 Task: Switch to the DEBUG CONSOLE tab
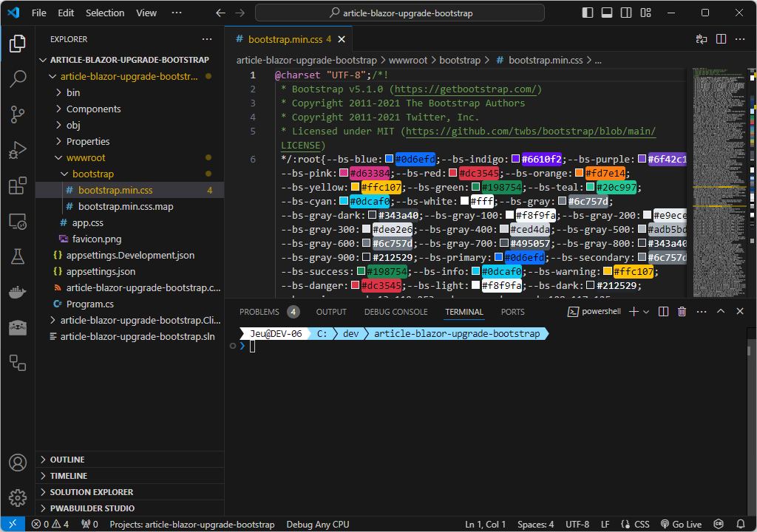tap(396, 312)
